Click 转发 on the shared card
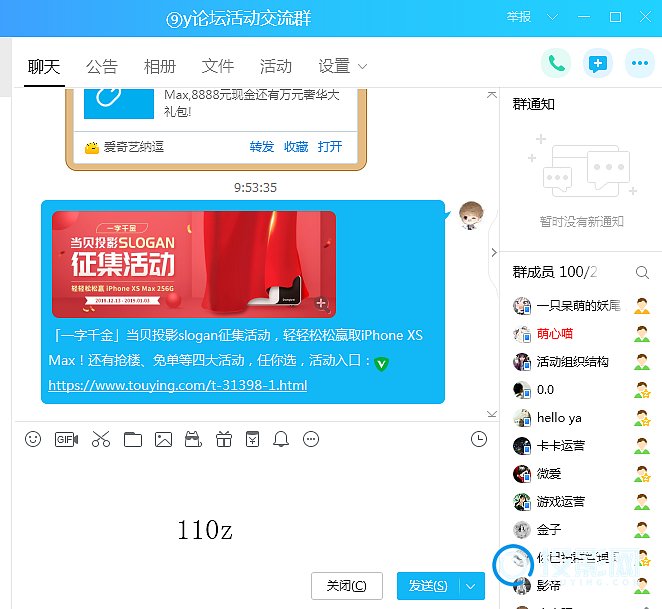662x609 pixels. (261, 147)
